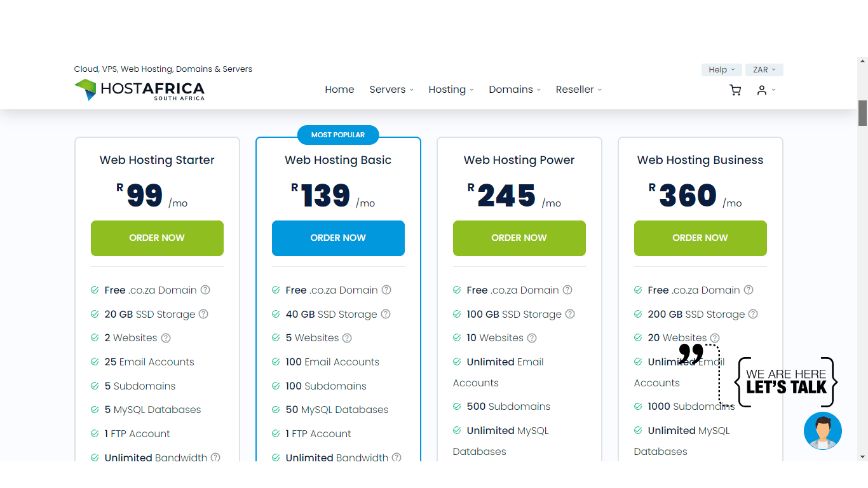The width and height of the screenshot is (868, 488).
Task: Open the user account icon
Action: click(761, 90)
